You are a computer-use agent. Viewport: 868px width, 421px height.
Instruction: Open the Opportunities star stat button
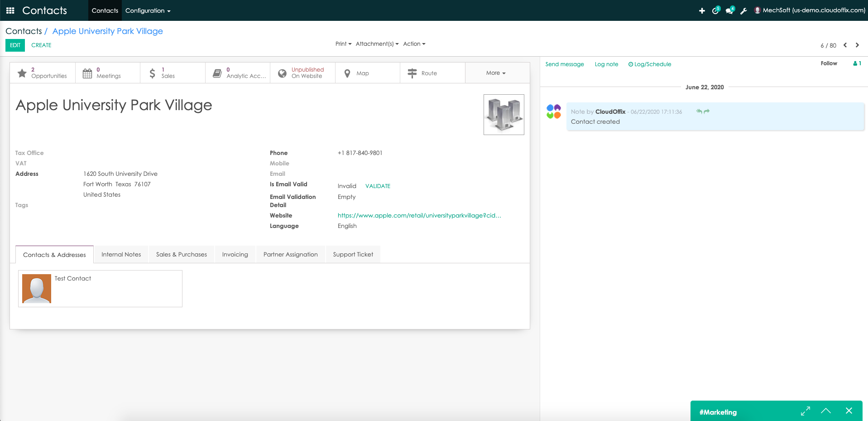tap(43, 73)
